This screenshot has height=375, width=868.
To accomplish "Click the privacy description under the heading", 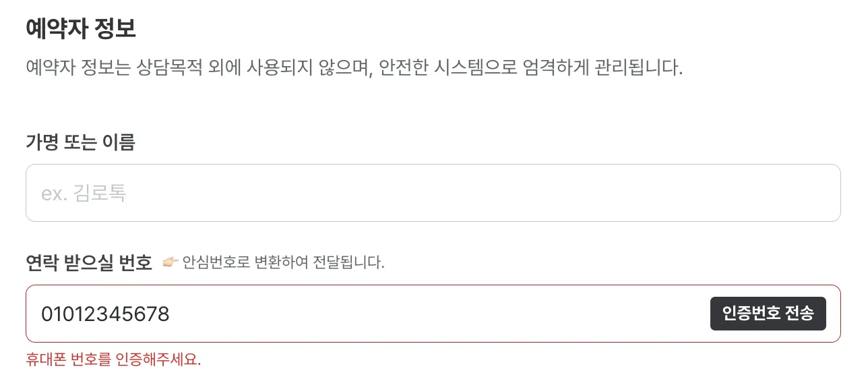I will click(x=354, y=68).
